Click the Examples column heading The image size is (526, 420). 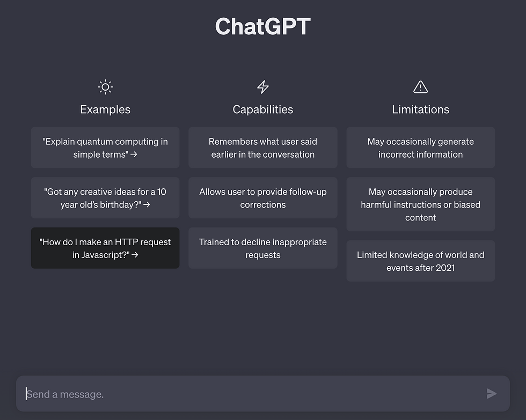(x=105, y=109)
